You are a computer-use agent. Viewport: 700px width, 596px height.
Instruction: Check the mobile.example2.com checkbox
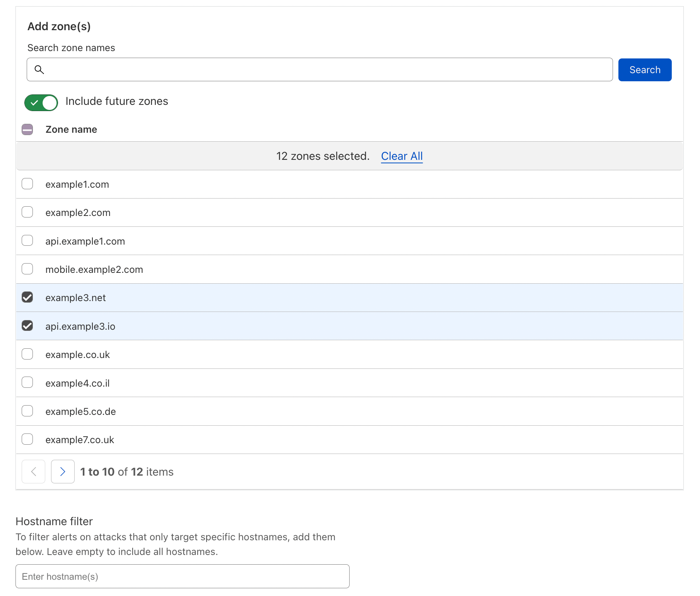tap(27, 269)
